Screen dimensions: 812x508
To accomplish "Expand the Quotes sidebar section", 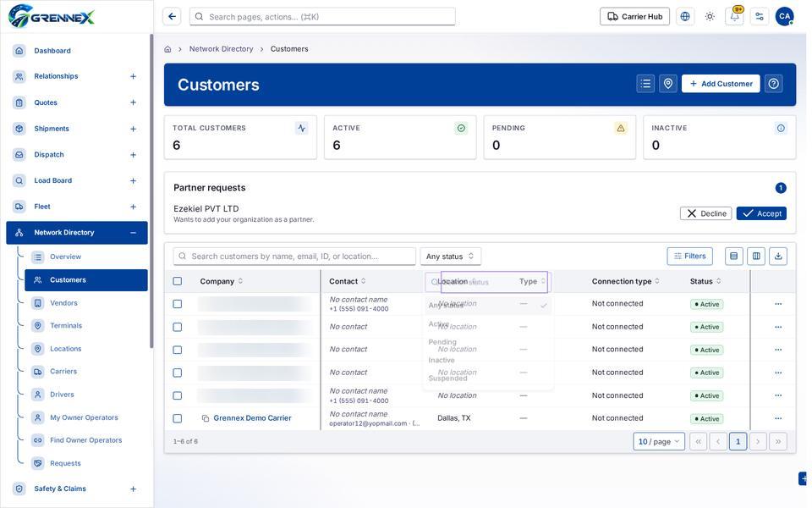I will click(x=133, y=102).
